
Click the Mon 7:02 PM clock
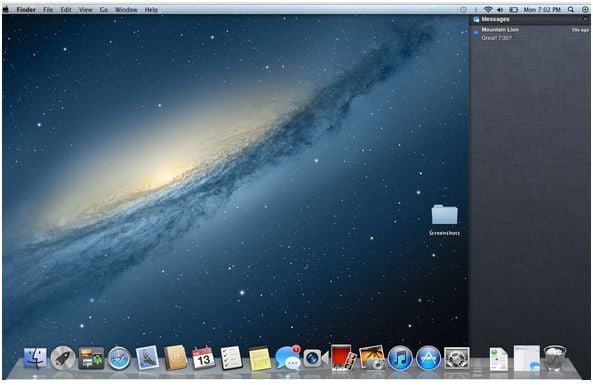[542, 10]
